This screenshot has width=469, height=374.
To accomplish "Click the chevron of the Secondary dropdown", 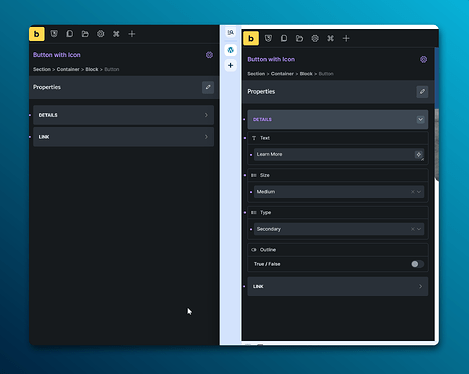I will click(419, 229).
